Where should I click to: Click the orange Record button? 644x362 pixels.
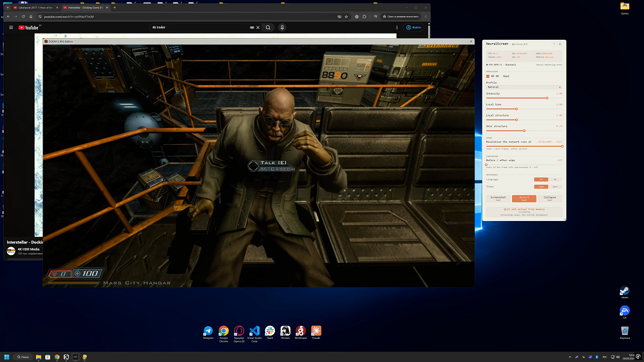pyautogui.click(x=524, y=198)
